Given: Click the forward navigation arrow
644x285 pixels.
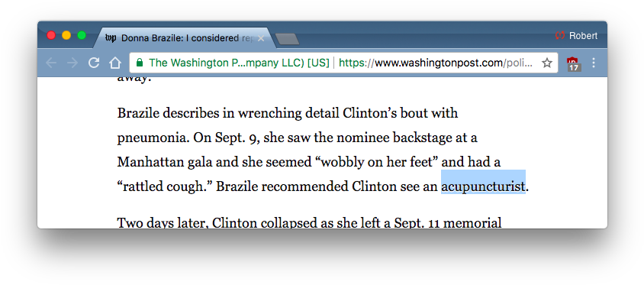Looking at the screenshot, I should 72,63.
